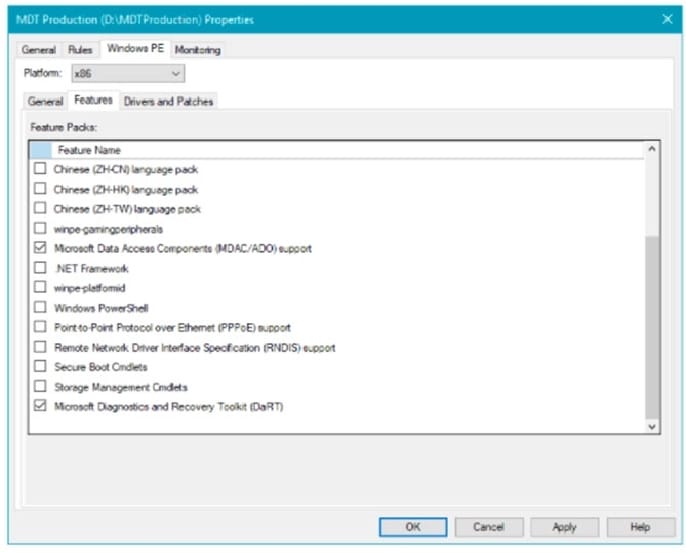Check RNDIS support checkbox
Image resolution: width=686 pixels, height=553 pixels.
(x=40, y=347)
